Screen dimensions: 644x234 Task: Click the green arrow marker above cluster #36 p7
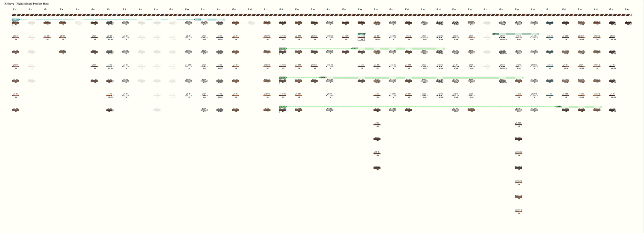559,107
